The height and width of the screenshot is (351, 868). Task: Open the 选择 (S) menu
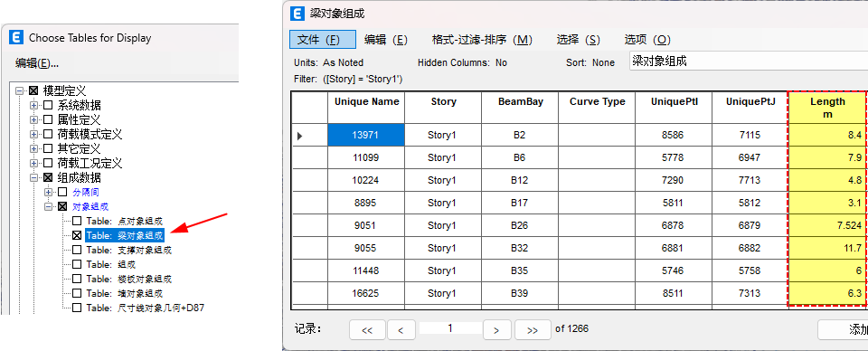(x=578, y=40)
